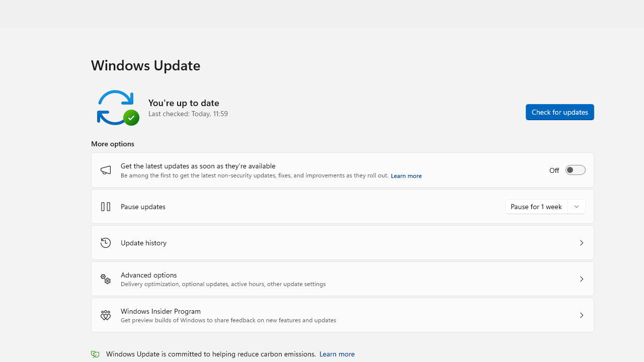Expand the pause duration dropdown arrow
This screenshot has height=362, width=644.
(577, 207)
